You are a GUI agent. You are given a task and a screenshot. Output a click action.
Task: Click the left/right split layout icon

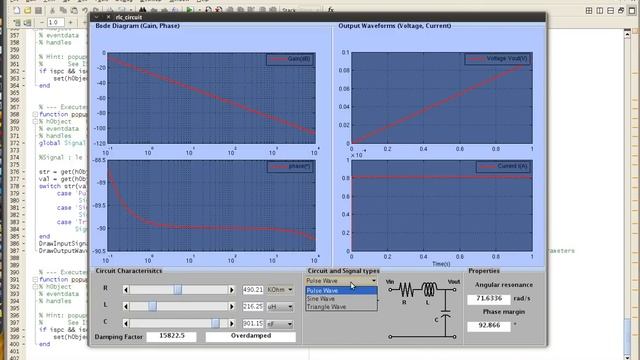[x=600, y=11]
